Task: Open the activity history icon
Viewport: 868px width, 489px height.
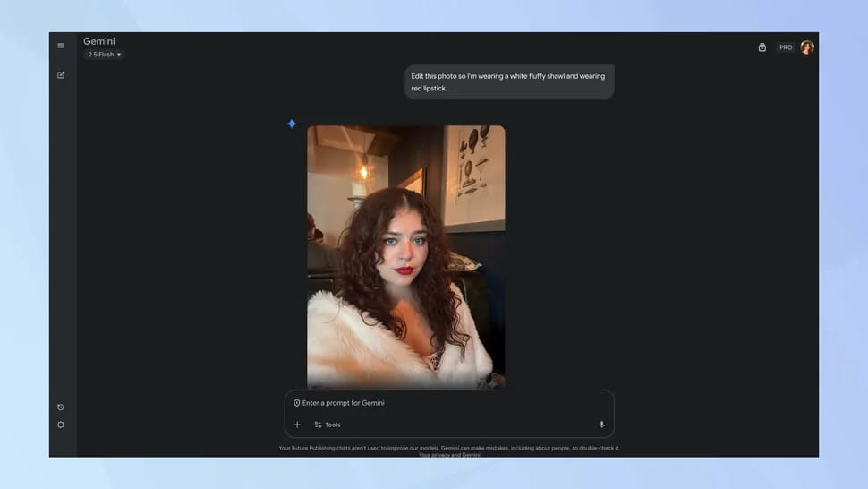Action: (61, 407)
